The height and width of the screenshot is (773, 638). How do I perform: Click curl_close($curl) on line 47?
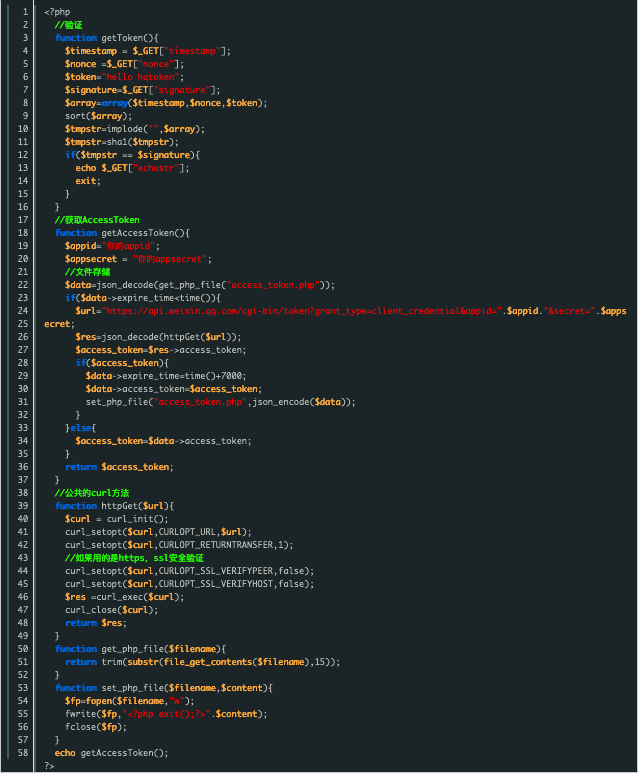click(x=109, y=610)
